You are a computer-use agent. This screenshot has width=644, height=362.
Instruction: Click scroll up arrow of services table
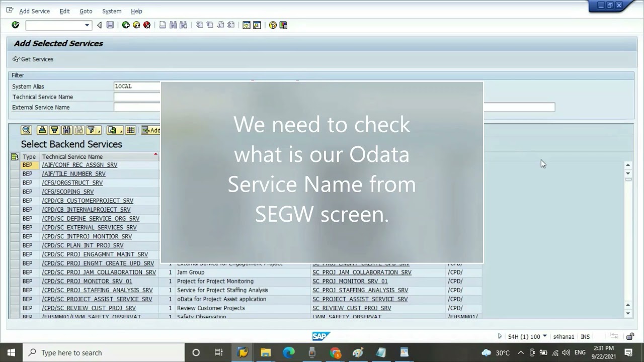[628, 165]
